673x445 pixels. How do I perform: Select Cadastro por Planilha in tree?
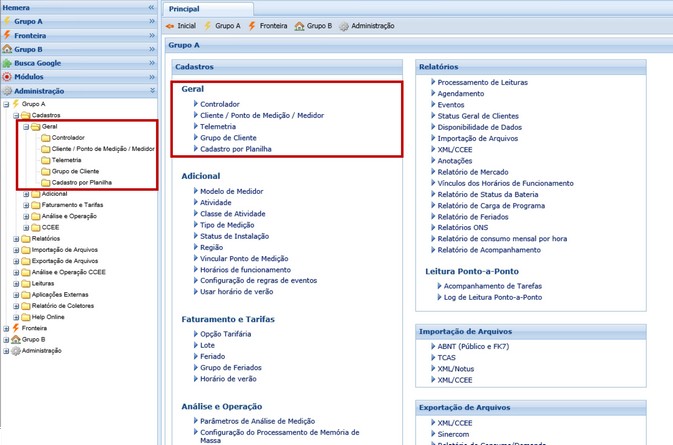(x=82, y=183)
